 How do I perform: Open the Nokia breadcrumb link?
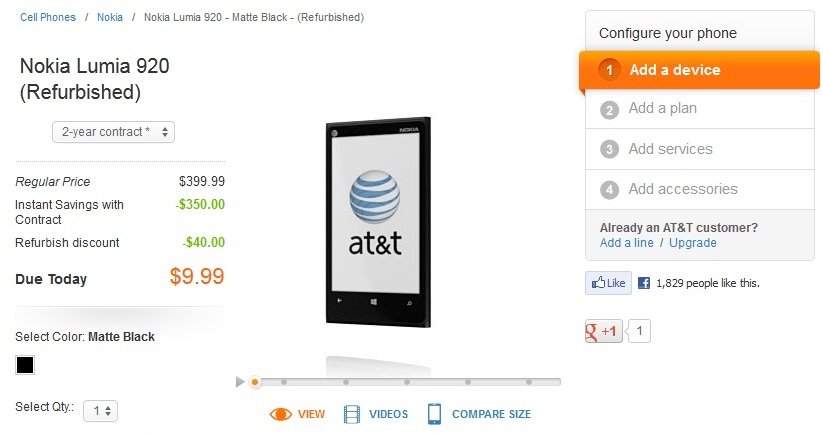pyautogui.click(x=110, y=17)
